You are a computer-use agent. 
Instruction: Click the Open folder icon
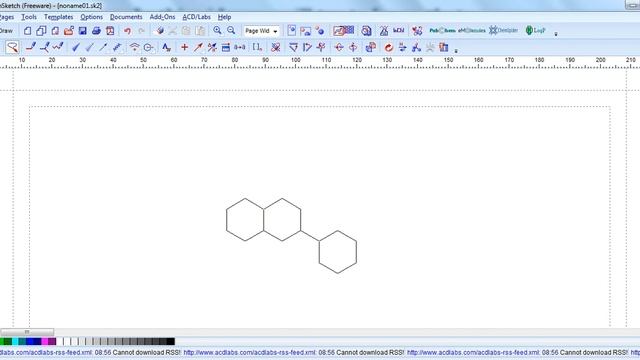[69, 31]
